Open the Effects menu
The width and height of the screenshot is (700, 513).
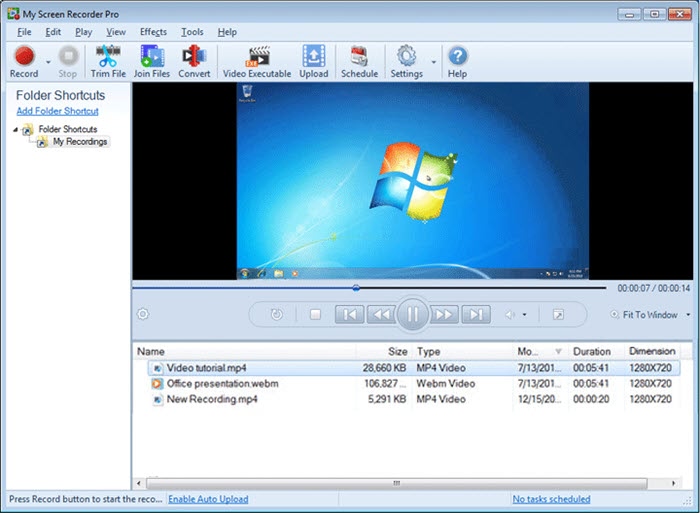153,32
